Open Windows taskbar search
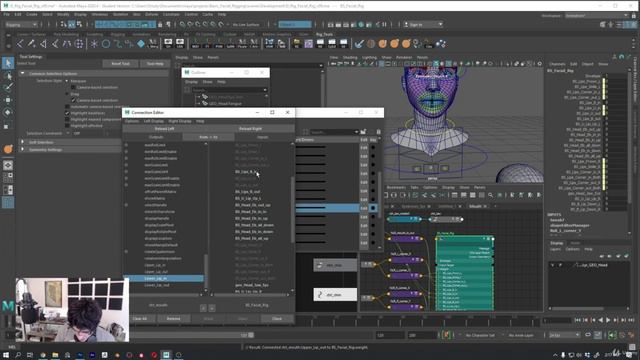The image size is (640, 360). [18, 355]
